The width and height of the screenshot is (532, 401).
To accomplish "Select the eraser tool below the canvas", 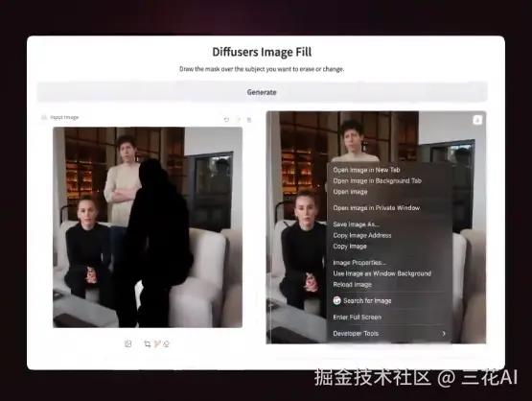I will (166, 344).
